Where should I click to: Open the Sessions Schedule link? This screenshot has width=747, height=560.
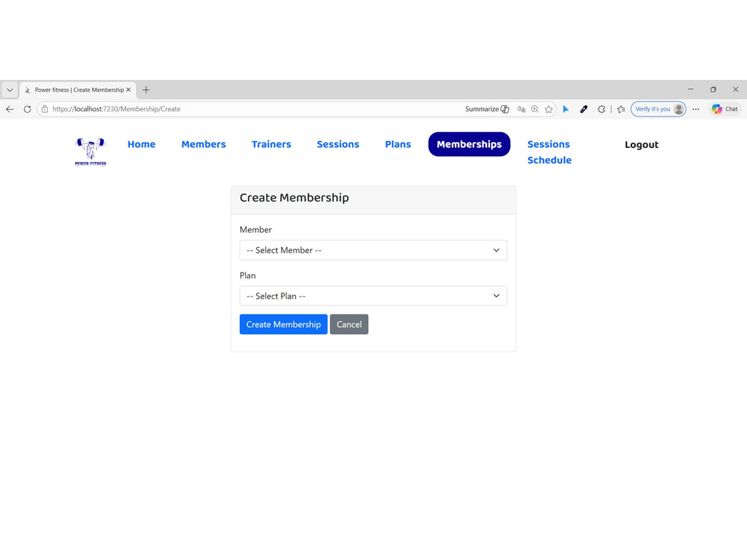coord(549,152)
